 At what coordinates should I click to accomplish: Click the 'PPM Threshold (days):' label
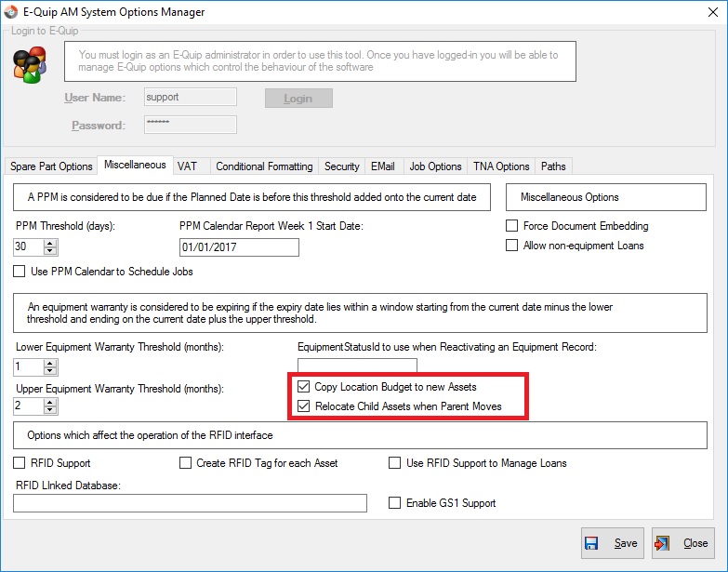[x=65, y=226]
